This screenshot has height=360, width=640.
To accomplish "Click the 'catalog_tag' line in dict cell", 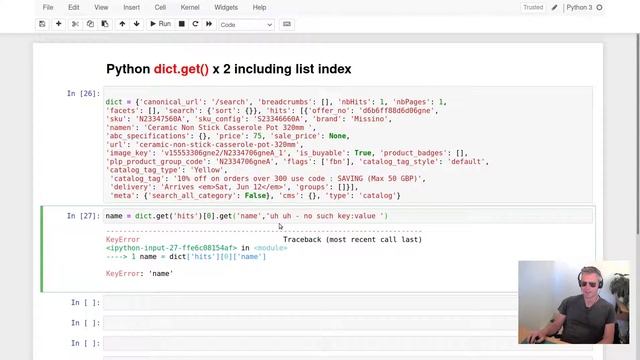I will pos(268,179).
